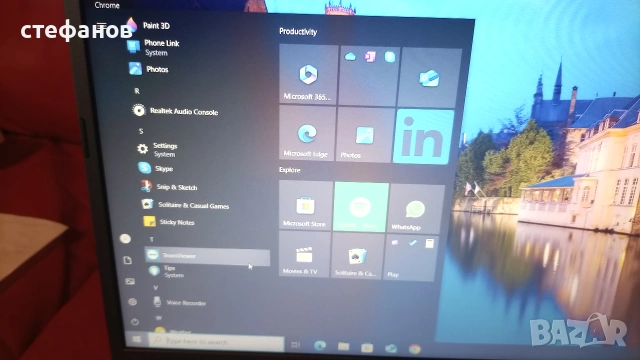
Task: Launch Voice Recorder
Action: click(180, 302)
